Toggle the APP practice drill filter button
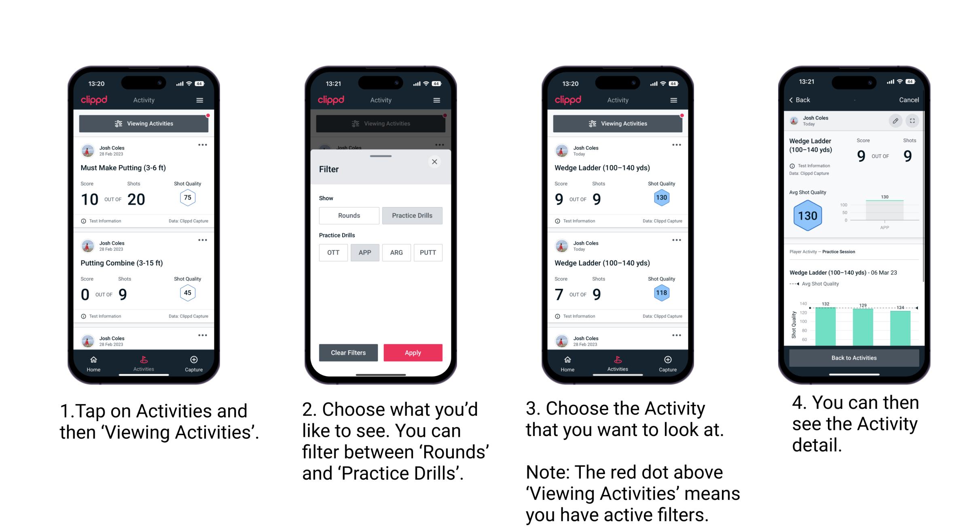The height and width of the screenshot is (527, 980). (x=364, y=252)
